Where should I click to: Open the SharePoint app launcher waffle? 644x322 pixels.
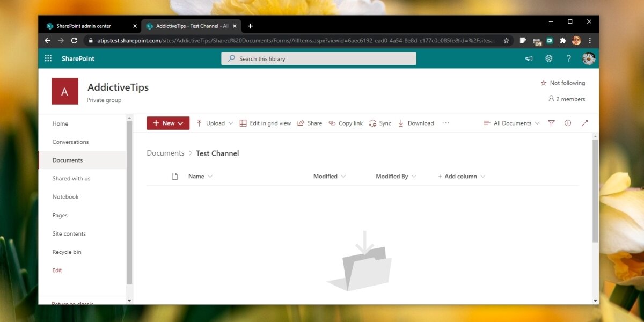(48, 58)
